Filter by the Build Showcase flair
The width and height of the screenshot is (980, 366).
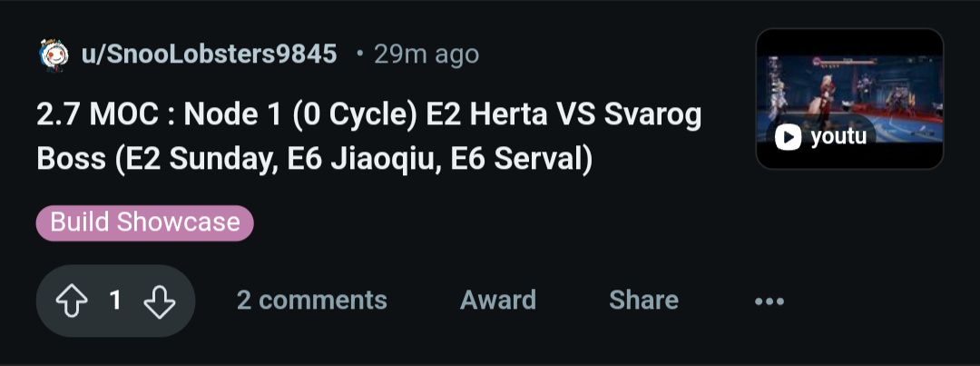tap(145, 223)
